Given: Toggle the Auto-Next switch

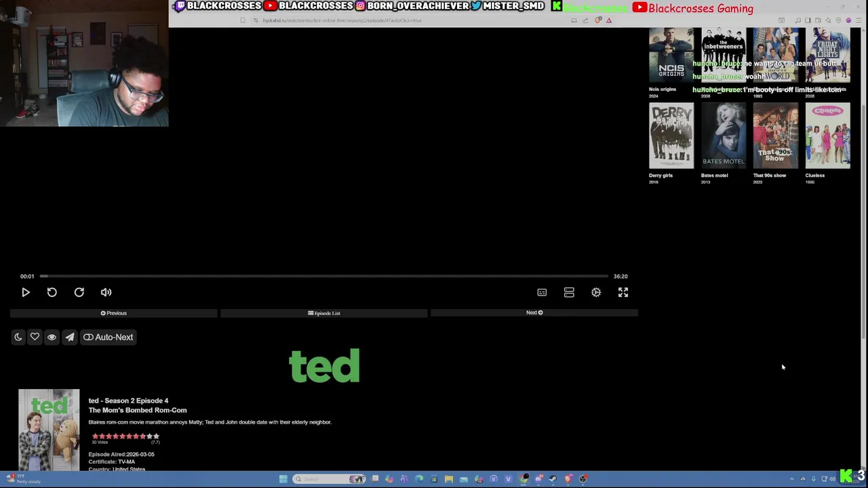Looking at the screenshot, I should pos(108,337).
